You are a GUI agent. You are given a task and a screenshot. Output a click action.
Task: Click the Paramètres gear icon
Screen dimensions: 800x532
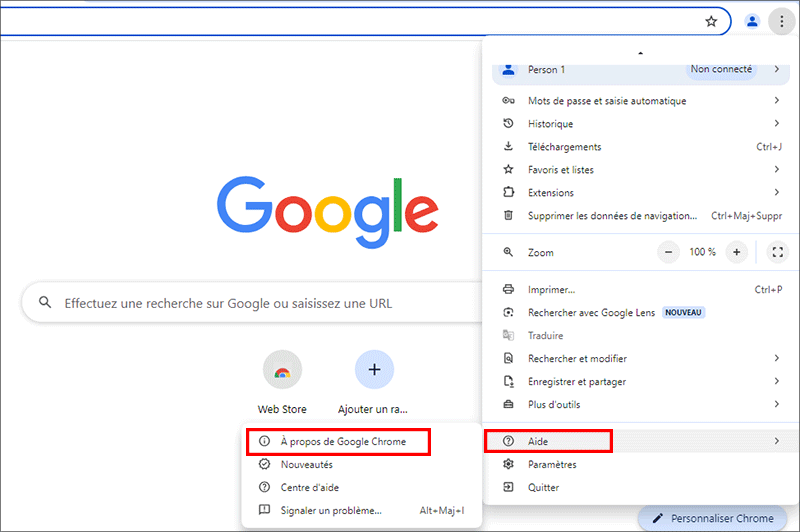pyautogui.click(x=508, y=464)
